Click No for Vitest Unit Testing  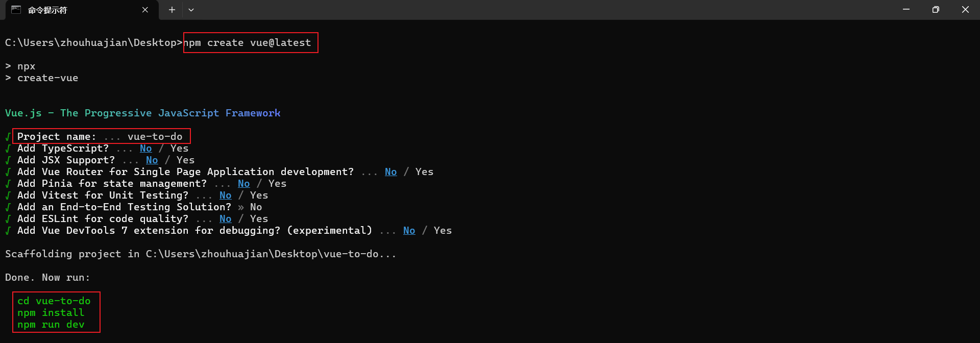[x=226, y=195]
